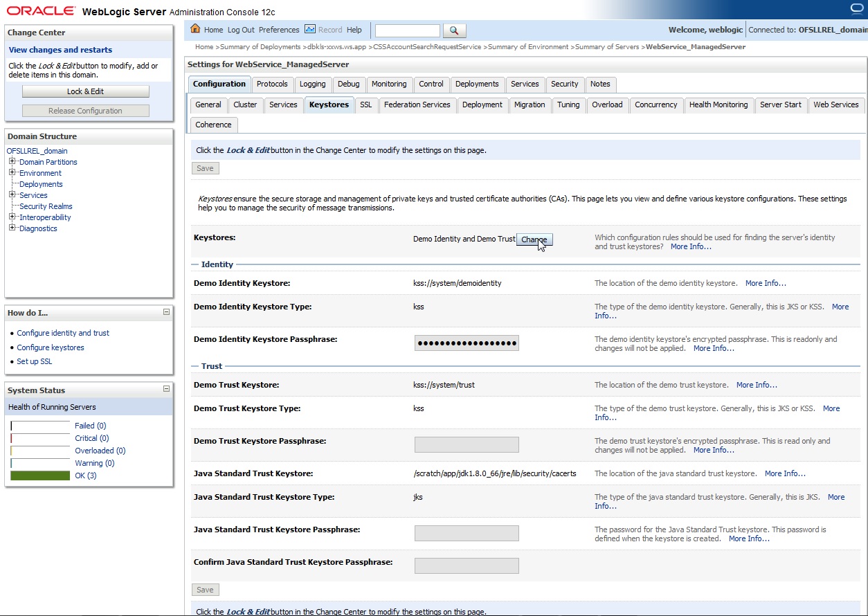Open Federation Services subtab
Screen dimensions: 868x616
coord(417,105)
